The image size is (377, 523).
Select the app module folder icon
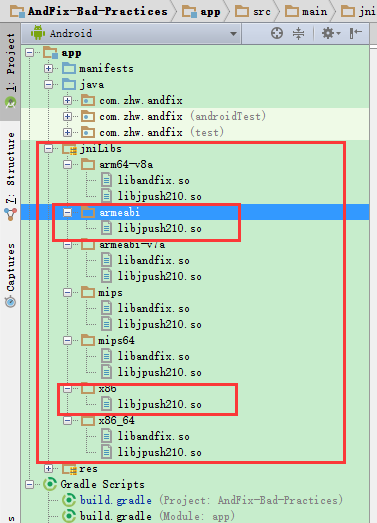pyautogui.click(x=50, y=52)
